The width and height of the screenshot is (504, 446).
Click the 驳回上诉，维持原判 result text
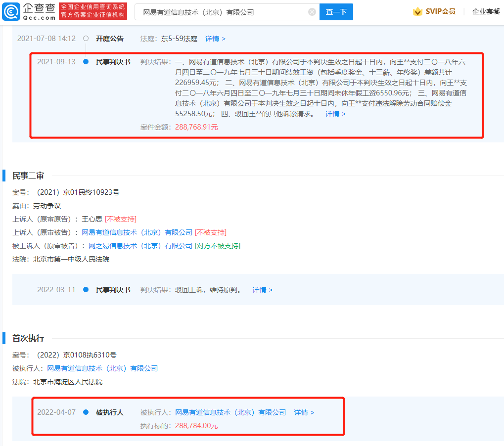(208, 290)
